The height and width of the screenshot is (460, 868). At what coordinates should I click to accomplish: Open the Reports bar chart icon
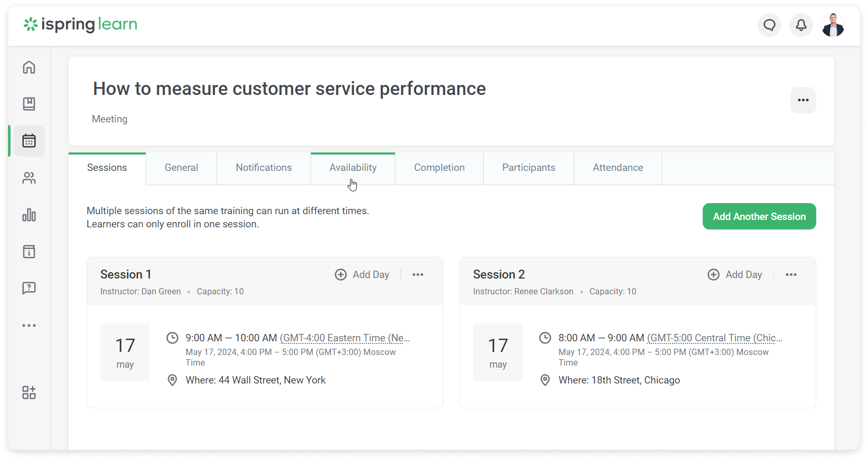29,215
